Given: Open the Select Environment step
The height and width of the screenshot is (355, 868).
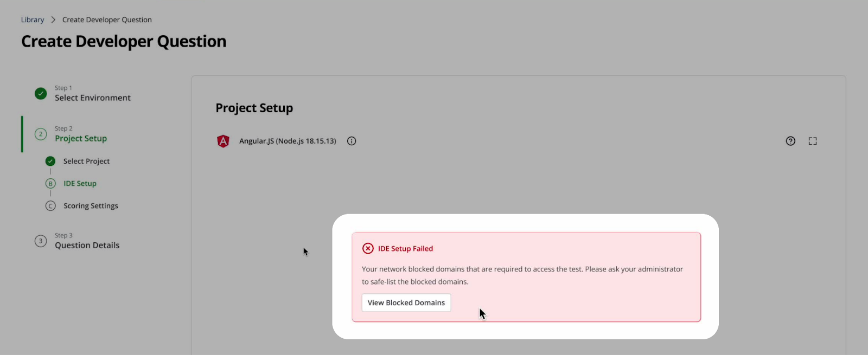Looking at the screenshot, I should (x=92, y=98).
